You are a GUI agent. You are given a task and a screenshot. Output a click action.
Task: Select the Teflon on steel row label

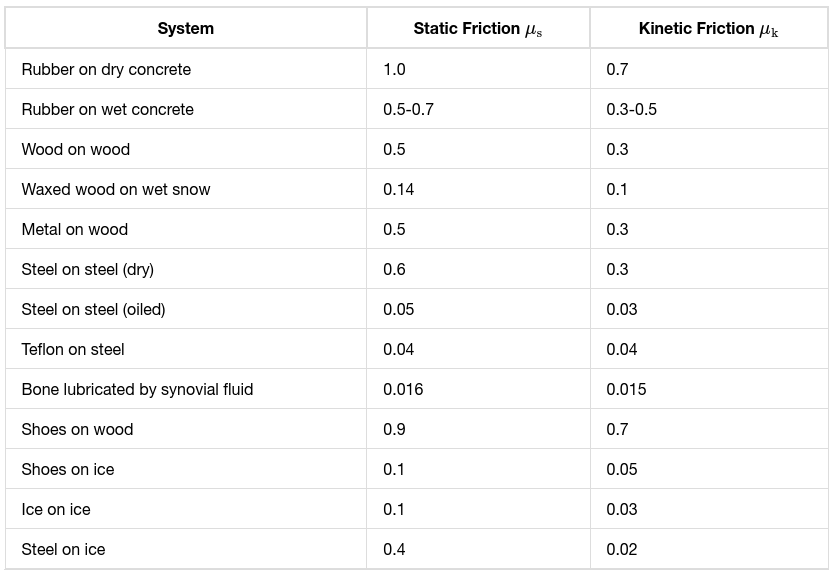pos(73,349)
